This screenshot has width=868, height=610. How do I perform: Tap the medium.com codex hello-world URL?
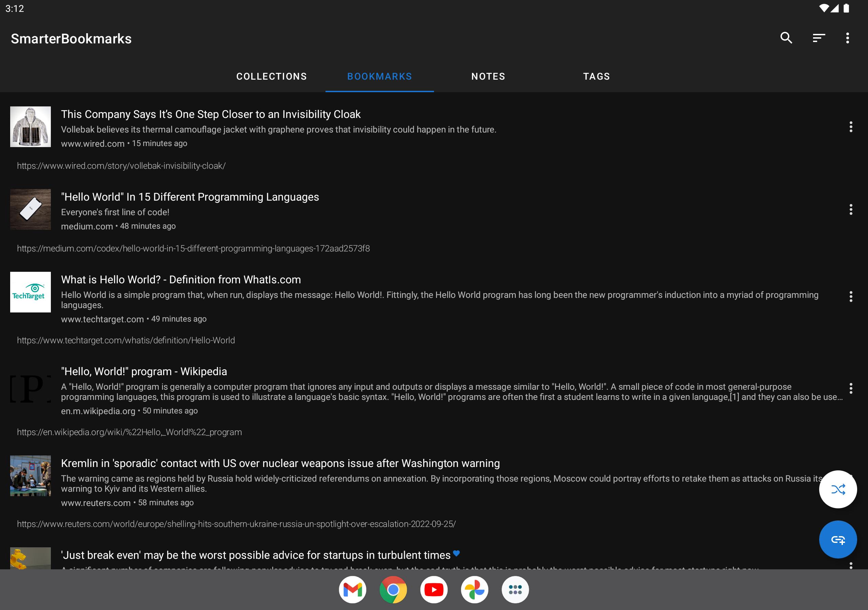click(x=193, y=249)
